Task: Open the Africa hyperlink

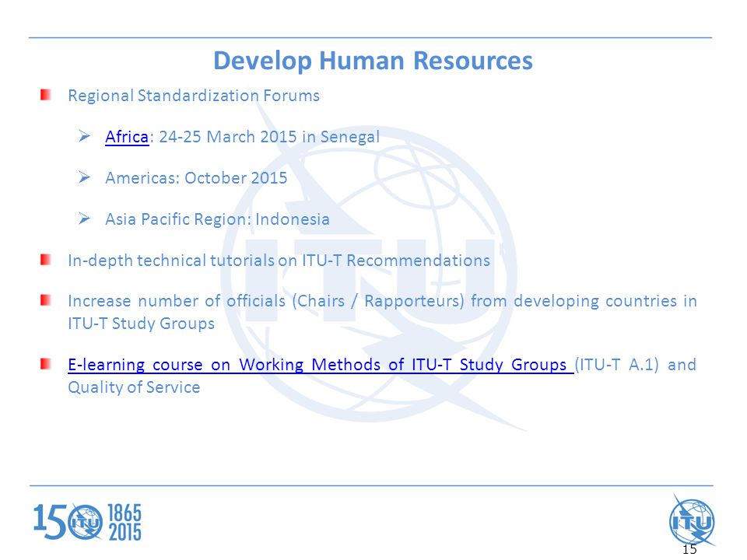Action: point(127,137)
